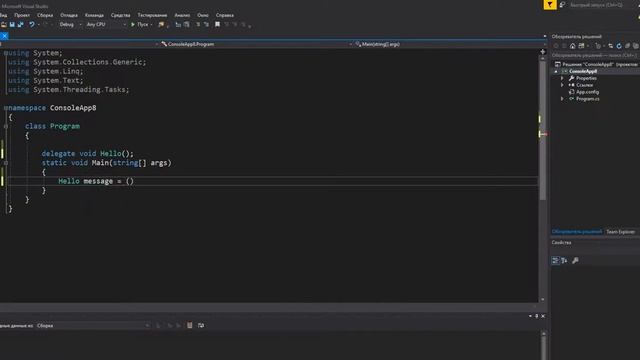Click the code editor vertical scrollbar

pyautogui.click(x=542, y=131)
